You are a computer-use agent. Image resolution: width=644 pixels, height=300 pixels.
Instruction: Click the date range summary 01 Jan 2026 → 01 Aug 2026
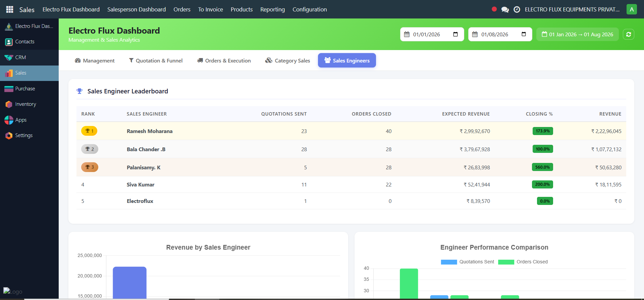click(578, 34)
